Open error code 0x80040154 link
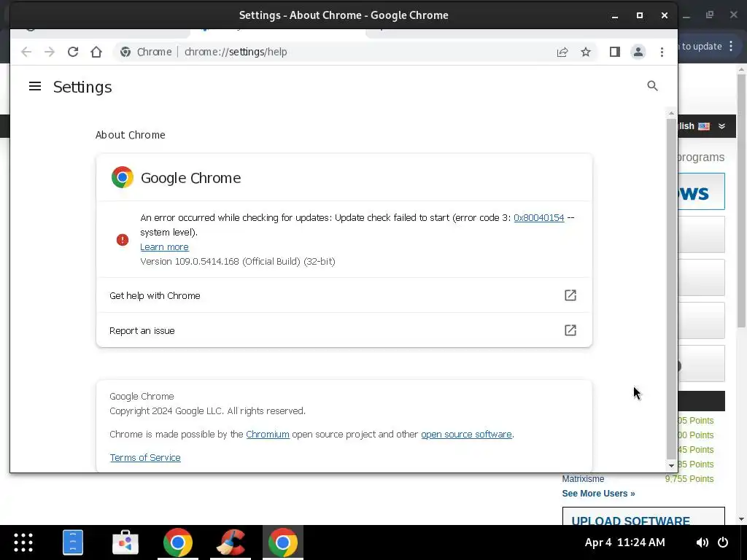The height and width of the screenshot is (560, 747). pos(539,217)
